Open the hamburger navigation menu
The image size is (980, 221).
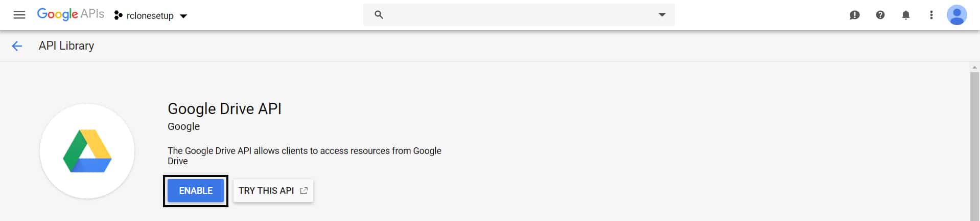[19, 15]
